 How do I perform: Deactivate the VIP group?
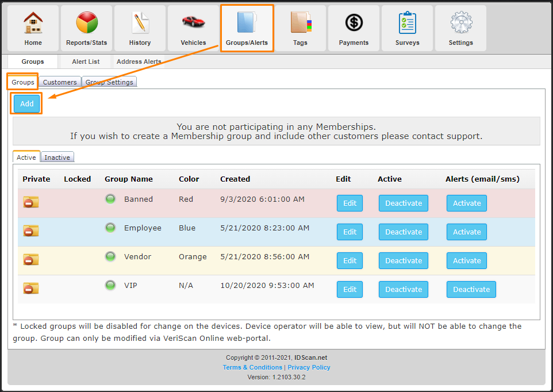click(404, 290)
